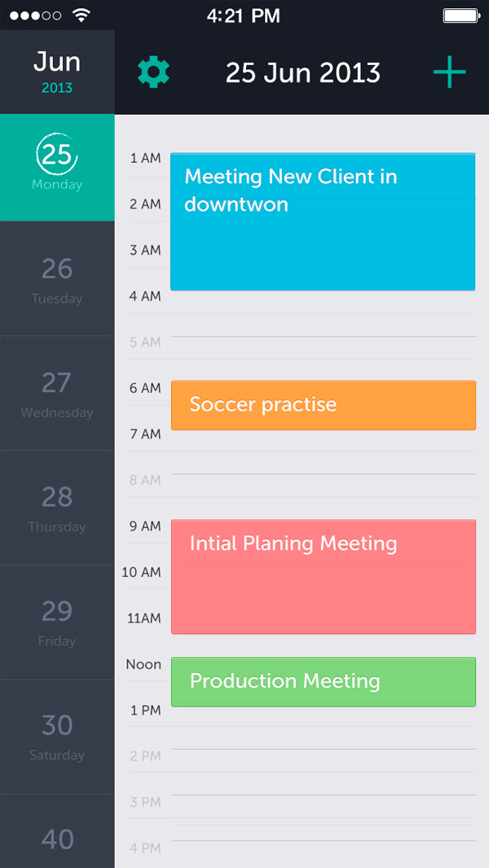489x868 pixels.
Task: Open Intial Planing Meeting event
Action: coord(323,576)
